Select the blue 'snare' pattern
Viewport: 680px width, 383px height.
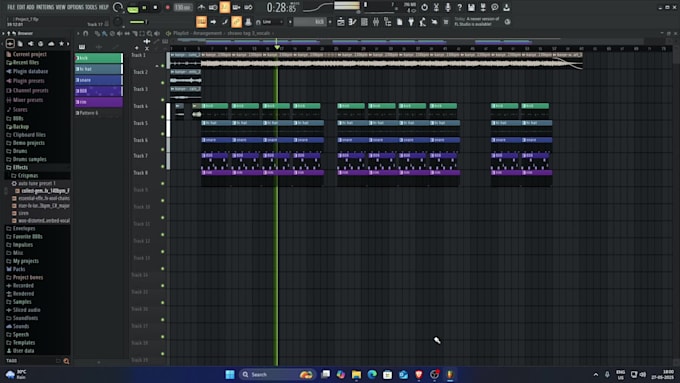click(99, 80)
